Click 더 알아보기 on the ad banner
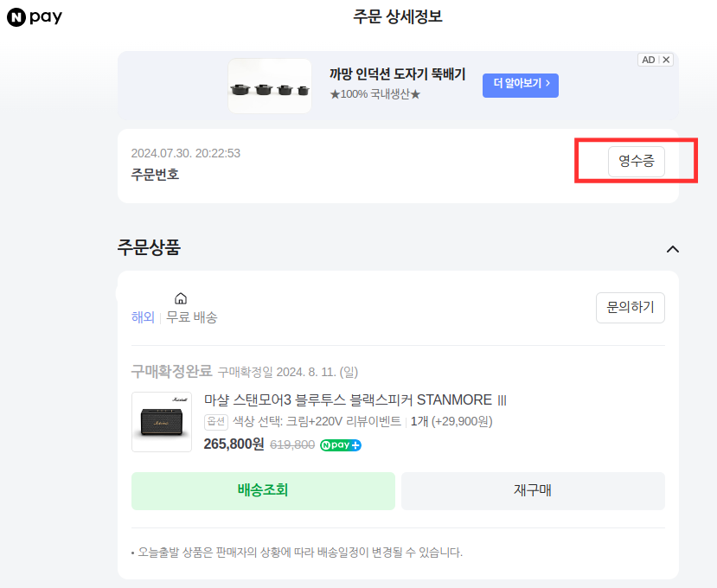The image size is (717, 588). (x=520, y=86)
